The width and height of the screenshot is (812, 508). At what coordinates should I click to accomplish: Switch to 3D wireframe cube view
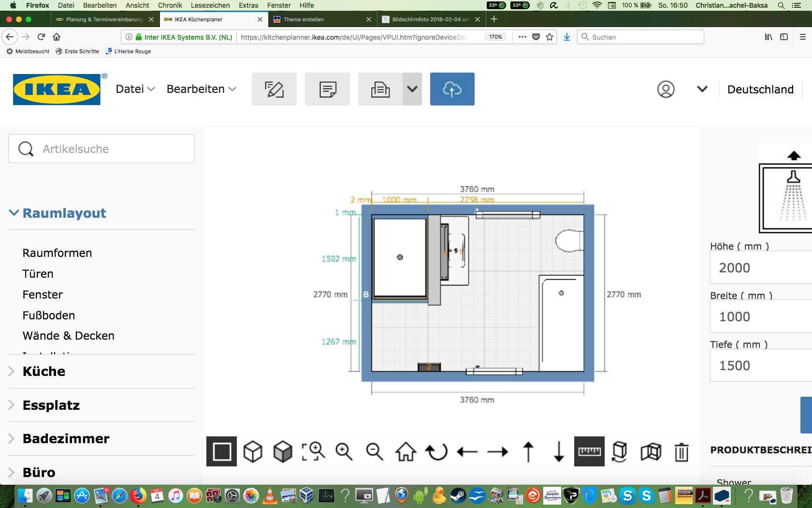252,451
